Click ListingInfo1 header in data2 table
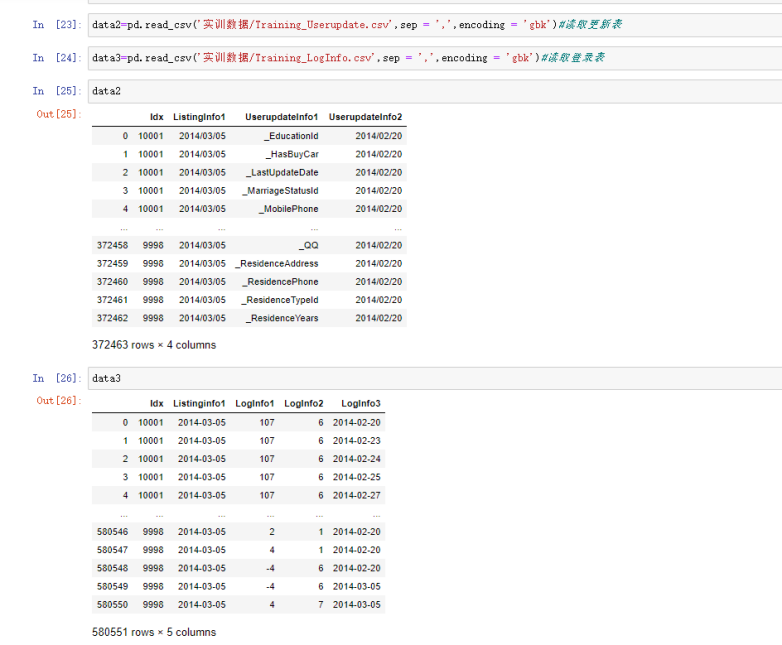The image size is (782, 645). 199,117
